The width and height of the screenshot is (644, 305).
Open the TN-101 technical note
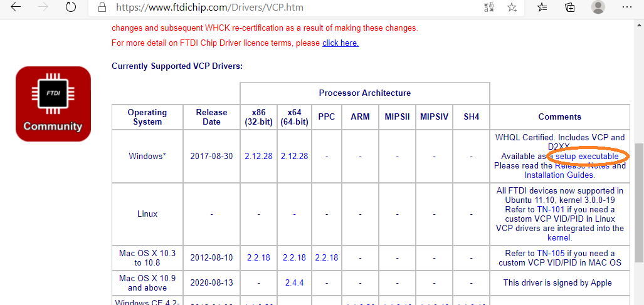click(551, 209)
